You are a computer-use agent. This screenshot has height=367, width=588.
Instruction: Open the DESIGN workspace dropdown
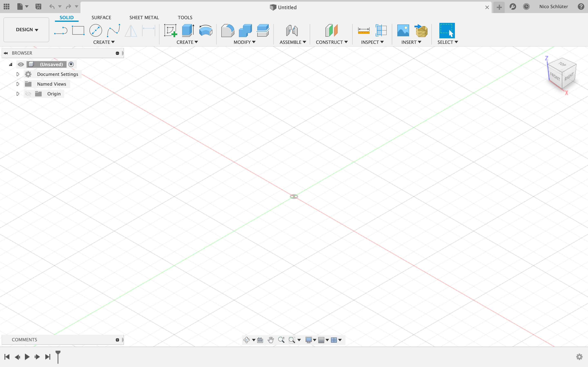[x=27, y=30]
